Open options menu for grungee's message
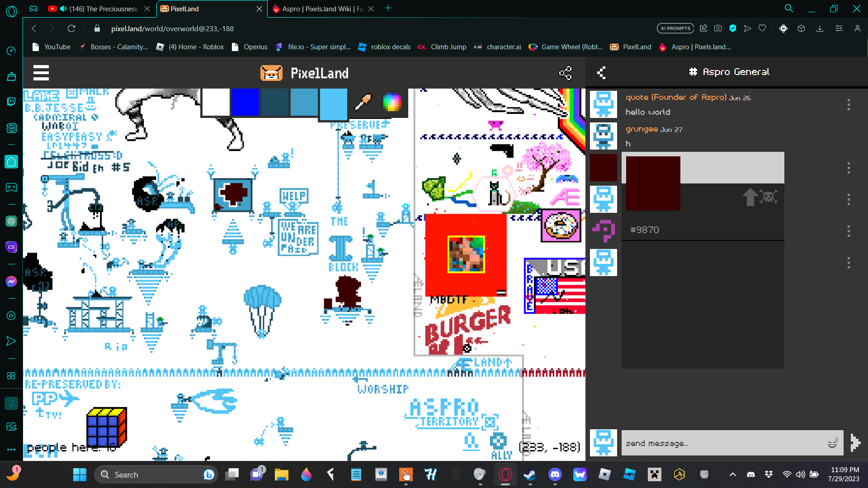868x488 pixels. tap(849, 168)
